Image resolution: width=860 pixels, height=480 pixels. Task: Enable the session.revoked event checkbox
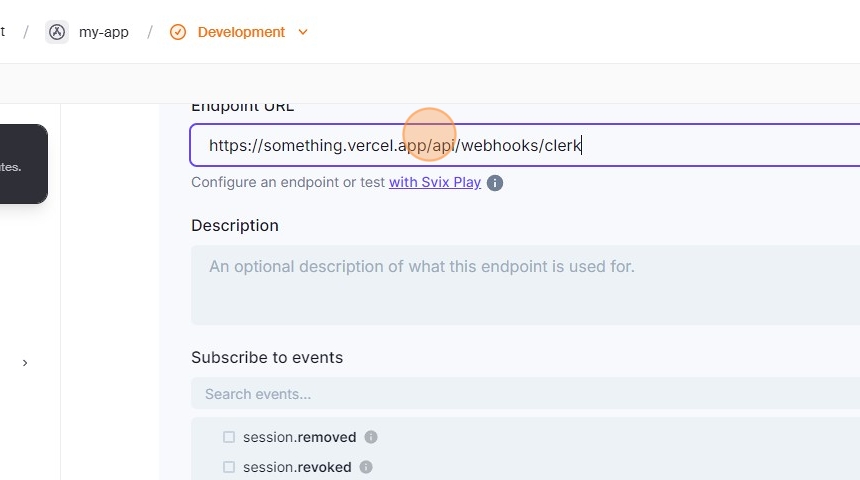tap(229, 467)
